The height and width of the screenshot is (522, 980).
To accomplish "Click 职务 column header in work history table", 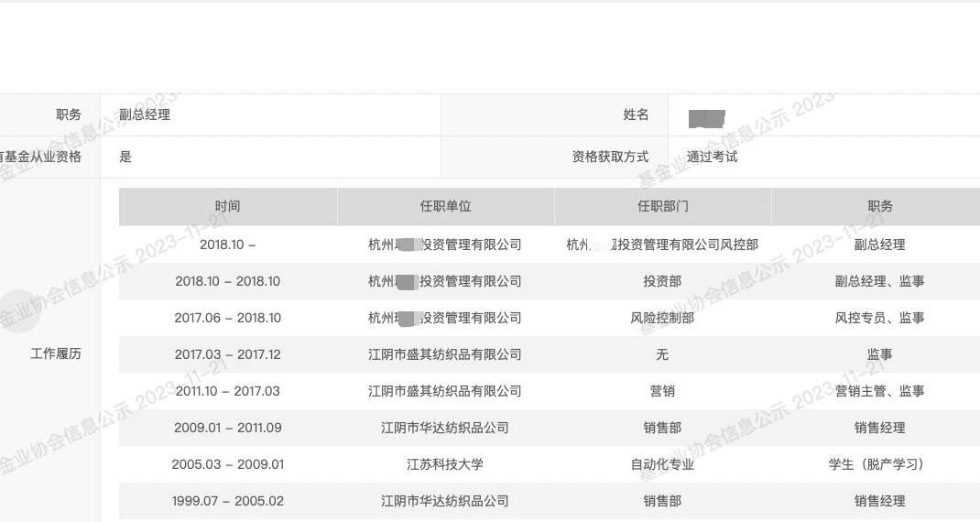I will point(879,207).
